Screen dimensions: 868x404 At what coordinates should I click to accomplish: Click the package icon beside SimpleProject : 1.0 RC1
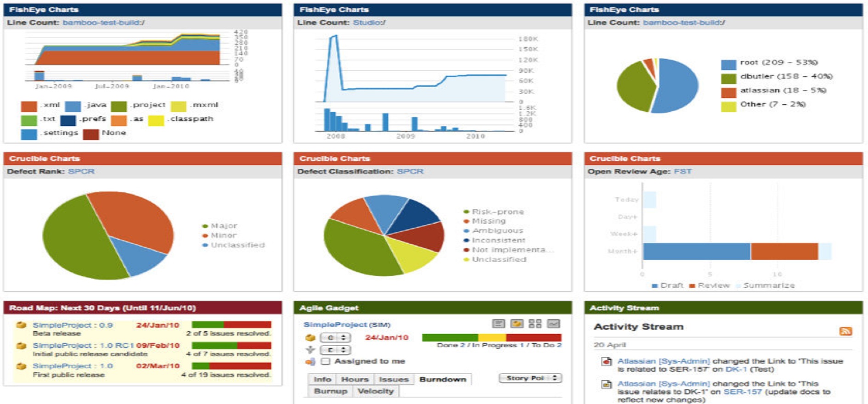21,346
